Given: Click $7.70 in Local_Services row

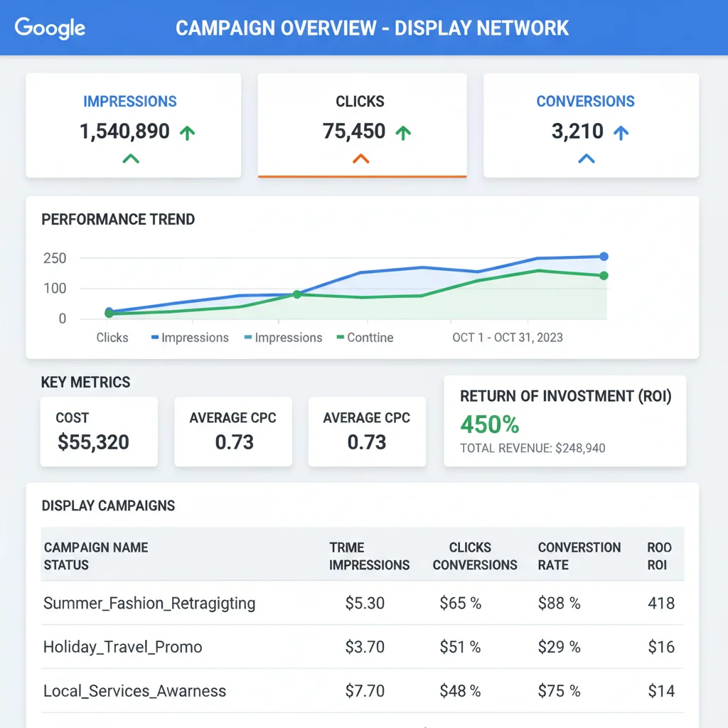Looking at the screenshot, I should 365,691.
